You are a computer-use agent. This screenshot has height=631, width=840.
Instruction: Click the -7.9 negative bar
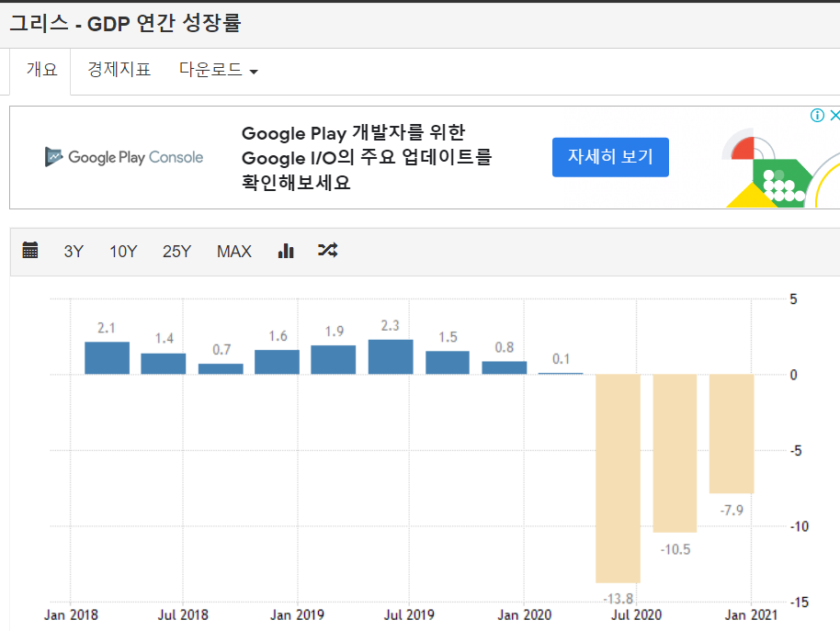[732, 434]
